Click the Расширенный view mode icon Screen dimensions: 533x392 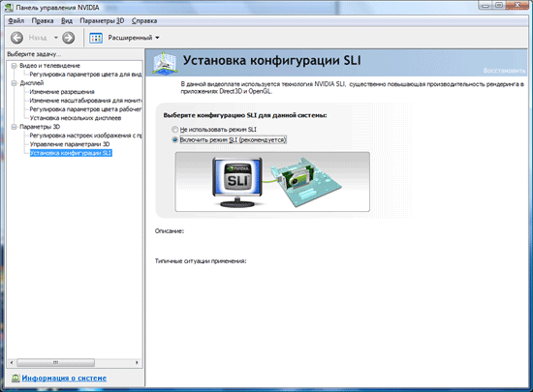(96, 38)
